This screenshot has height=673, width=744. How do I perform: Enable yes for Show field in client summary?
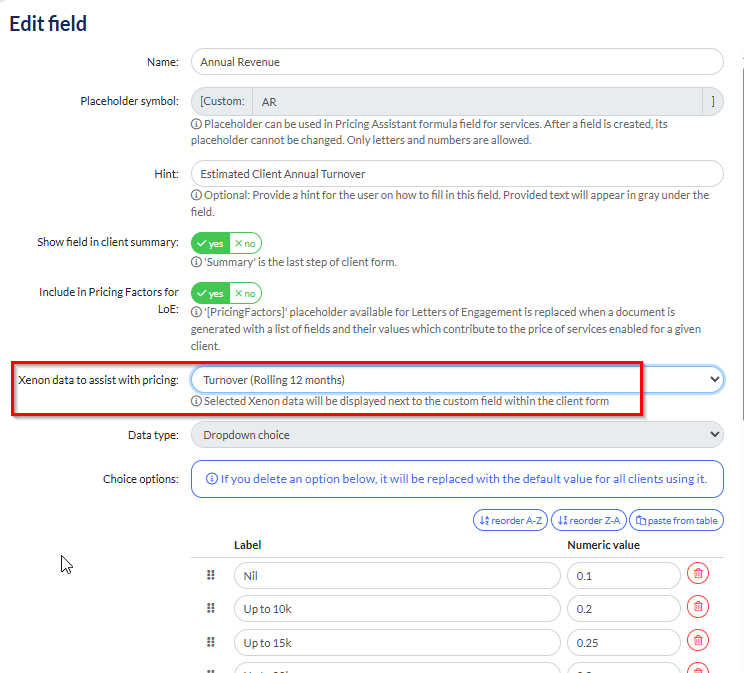point(211,244)
